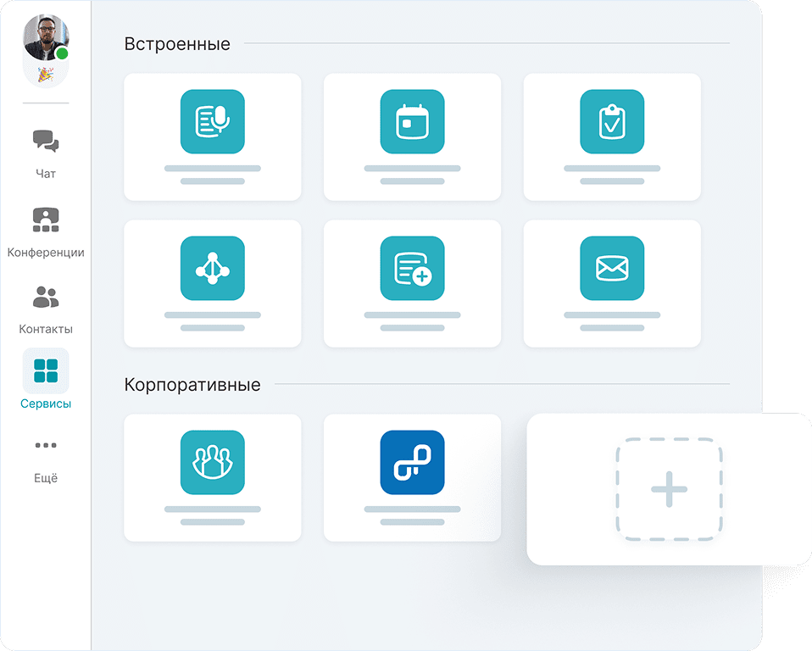812x651 pixels.
Task: Open the blue linked-loop corporate service
Action: click(x=412, y=463)
